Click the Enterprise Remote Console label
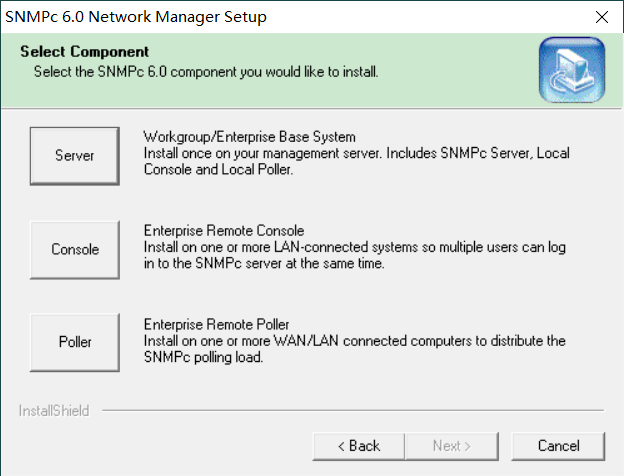Viewport: 624px width, 476px height. [x=223, y=231]
